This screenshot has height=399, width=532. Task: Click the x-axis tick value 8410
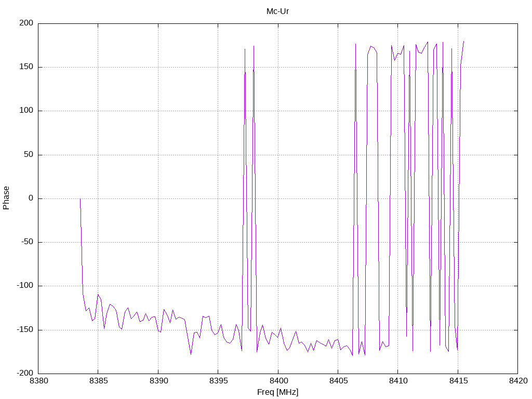[x=398, y=381]
